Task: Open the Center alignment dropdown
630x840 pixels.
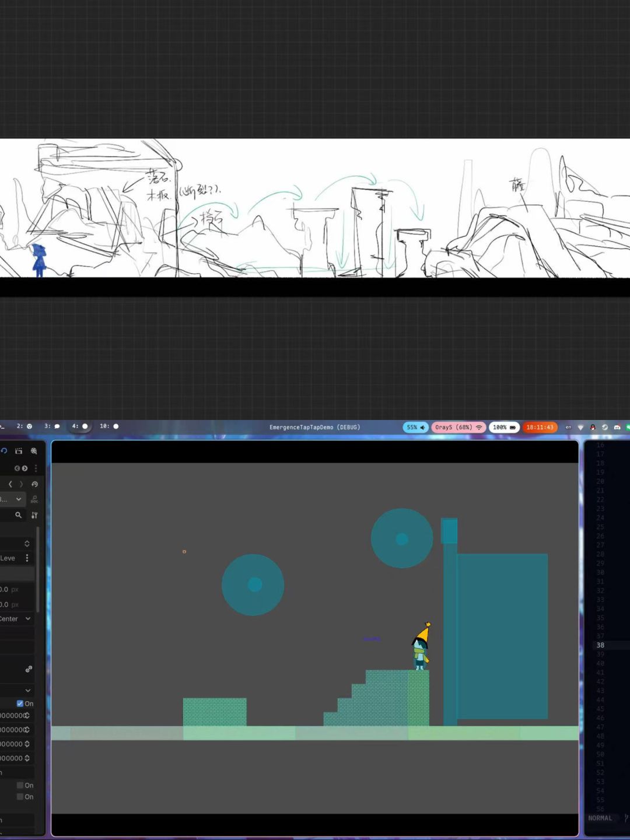Action: [16, 619]
